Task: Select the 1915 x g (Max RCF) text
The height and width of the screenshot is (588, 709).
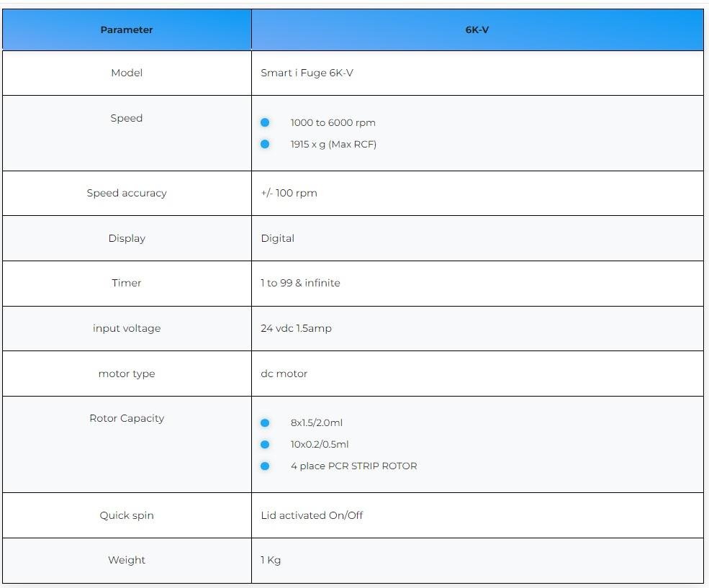Action: pos(333,144)
